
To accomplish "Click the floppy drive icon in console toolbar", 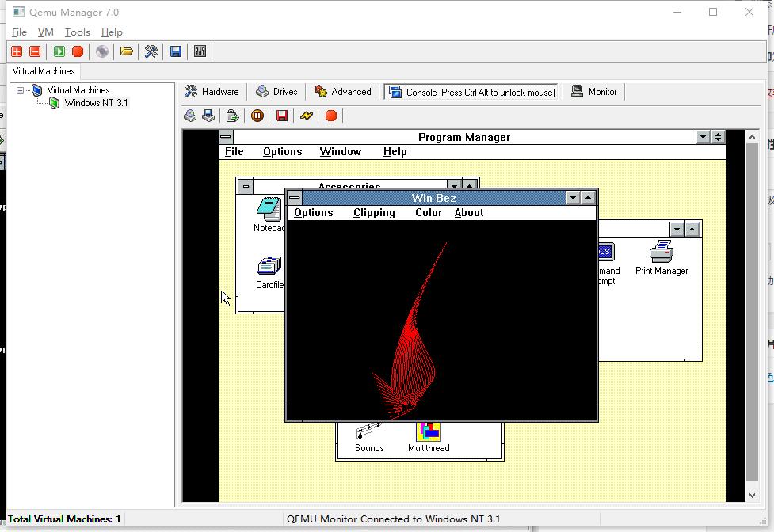I will point(208,116).
